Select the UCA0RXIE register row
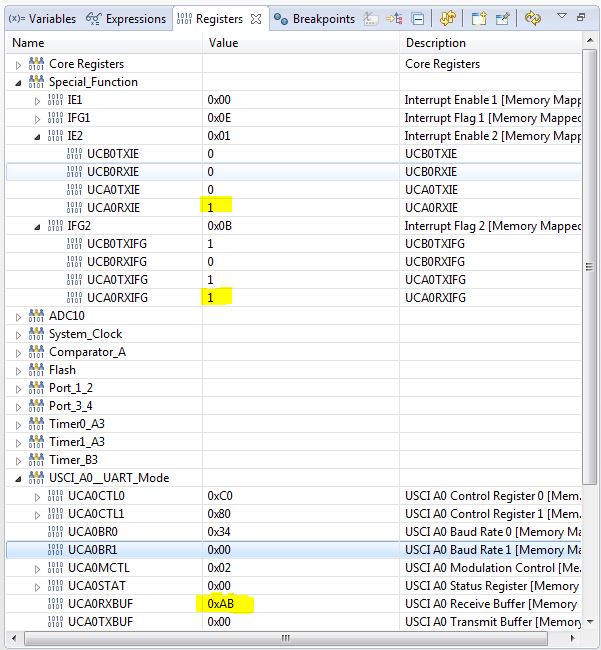 point(293,208)
